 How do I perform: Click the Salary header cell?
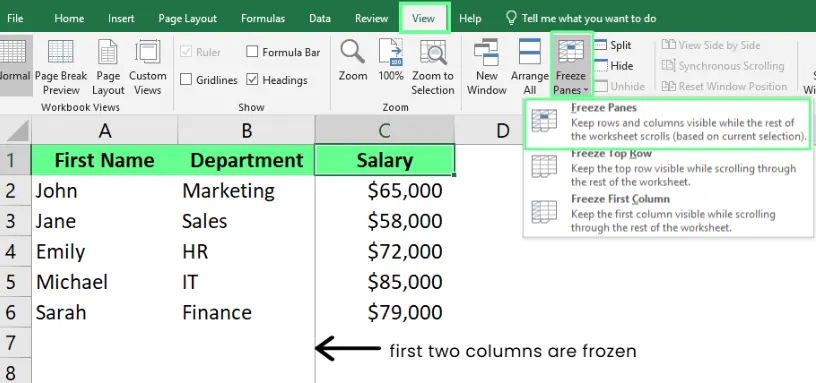[x=385, y=160]
